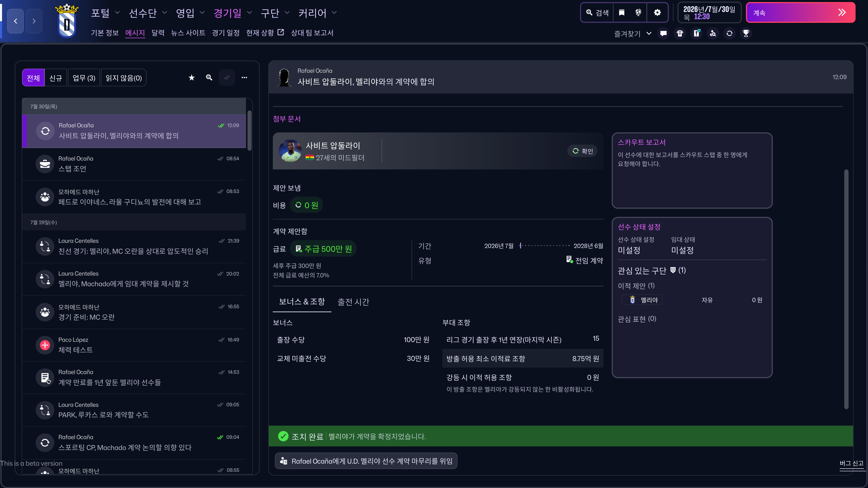Viewport: 868px width, 488px height.
Task: Click the star favorites filter in inbox
Action: pos(191,78)
